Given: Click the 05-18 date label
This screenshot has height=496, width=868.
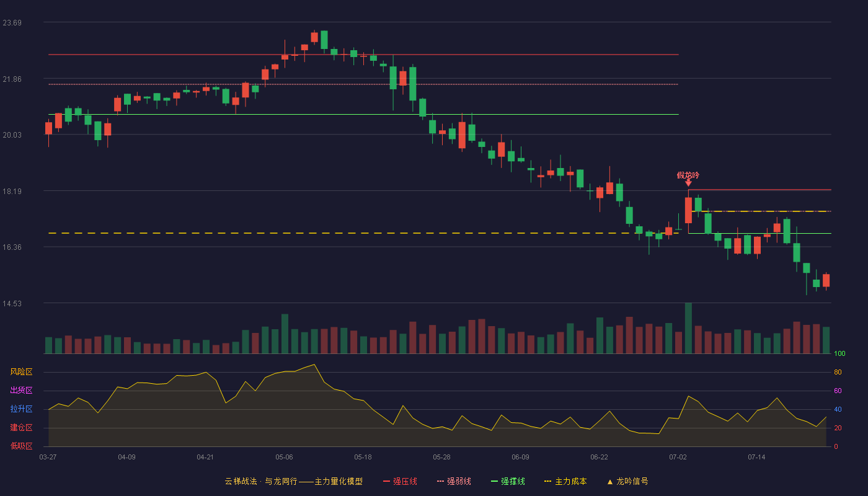Looking at the screenshot, I should pyautogui.click(x=363, y=457).
